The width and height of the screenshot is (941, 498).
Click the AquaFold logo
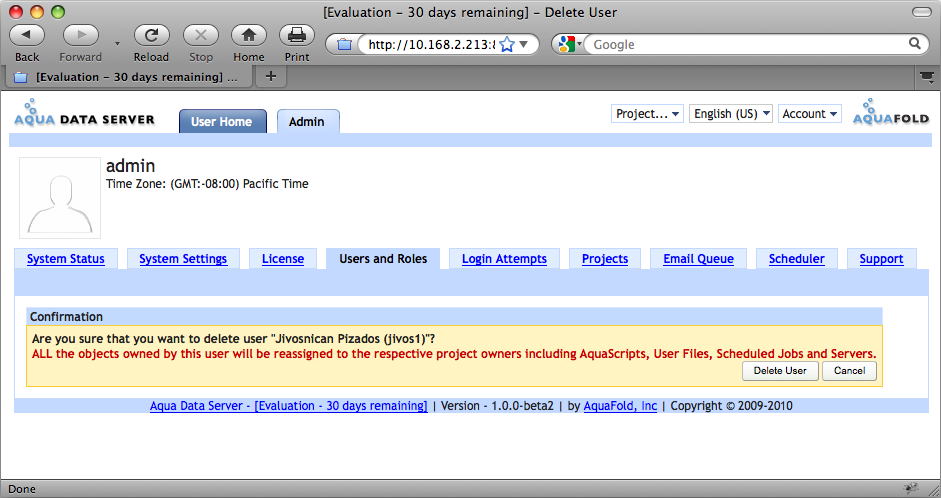tap(891, 112)
